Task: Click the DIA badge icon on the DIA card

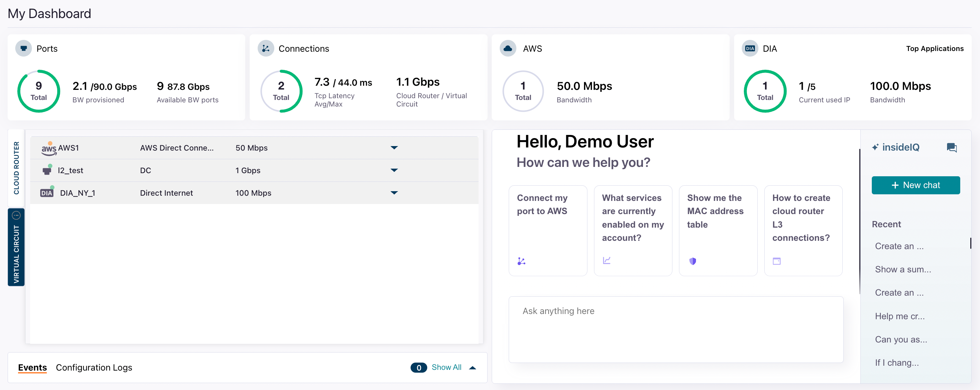Action: coord(749,48)
